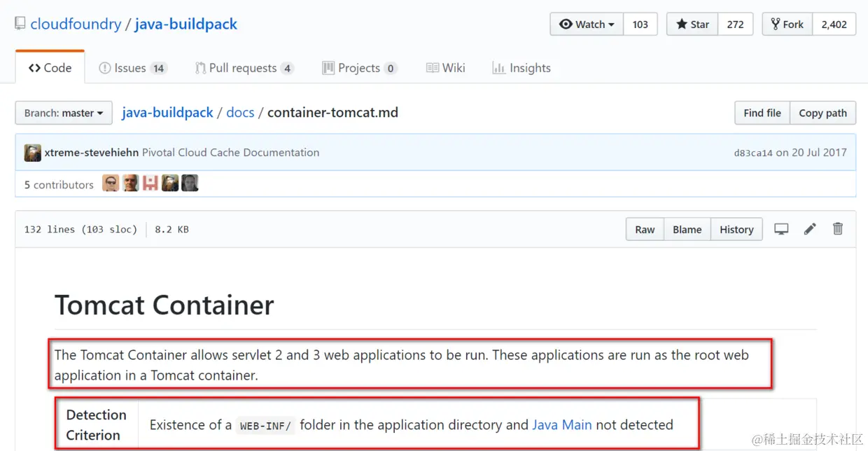
Task: Fork the repository
Action: [787, 25]
